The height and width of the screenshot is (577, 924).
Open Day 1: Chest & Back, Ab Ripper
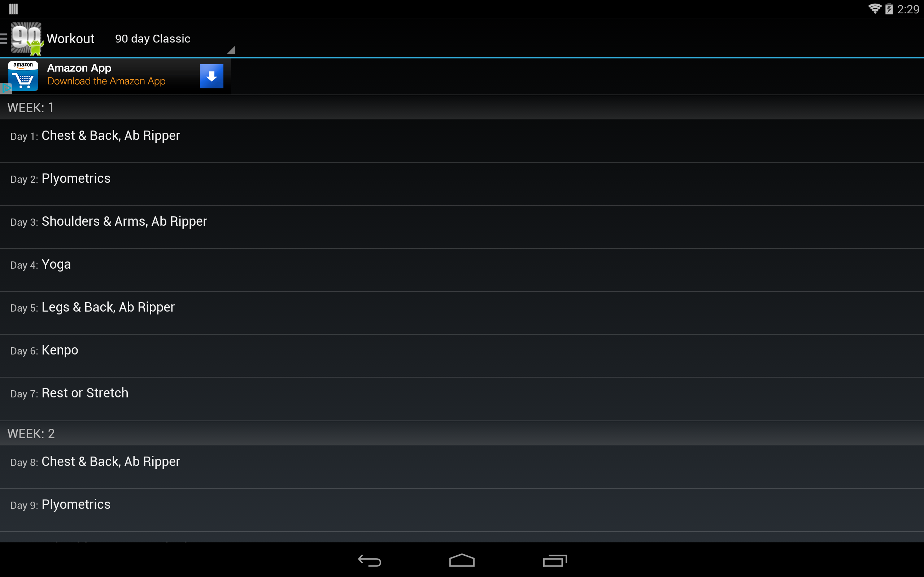pos(462,141)
